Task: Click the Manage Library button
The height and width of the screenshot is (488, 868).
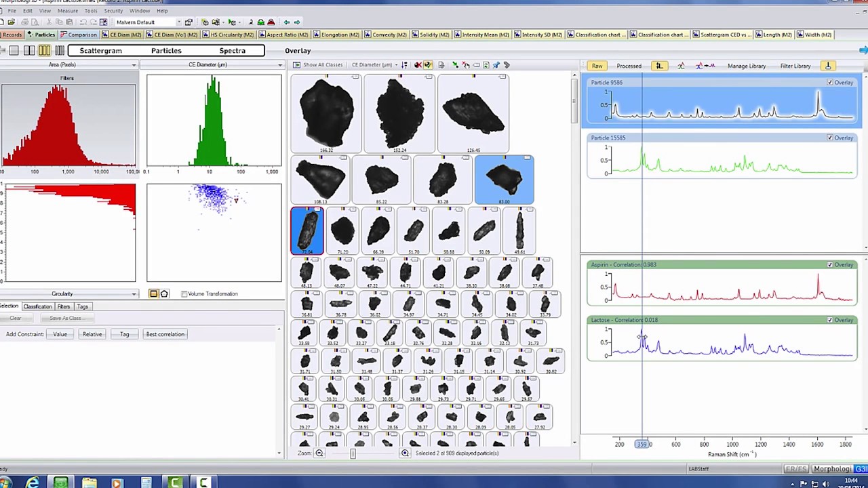Action: coord(746,66)
